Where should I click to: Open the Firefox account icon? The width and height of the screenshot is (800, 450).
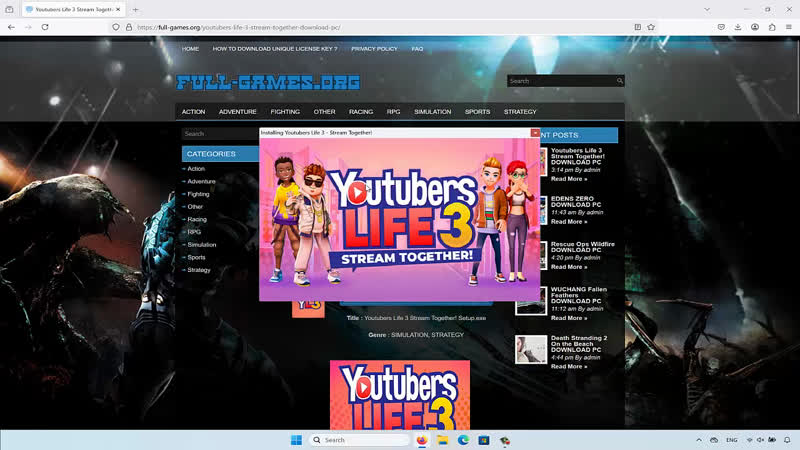[x=755, y=27]
